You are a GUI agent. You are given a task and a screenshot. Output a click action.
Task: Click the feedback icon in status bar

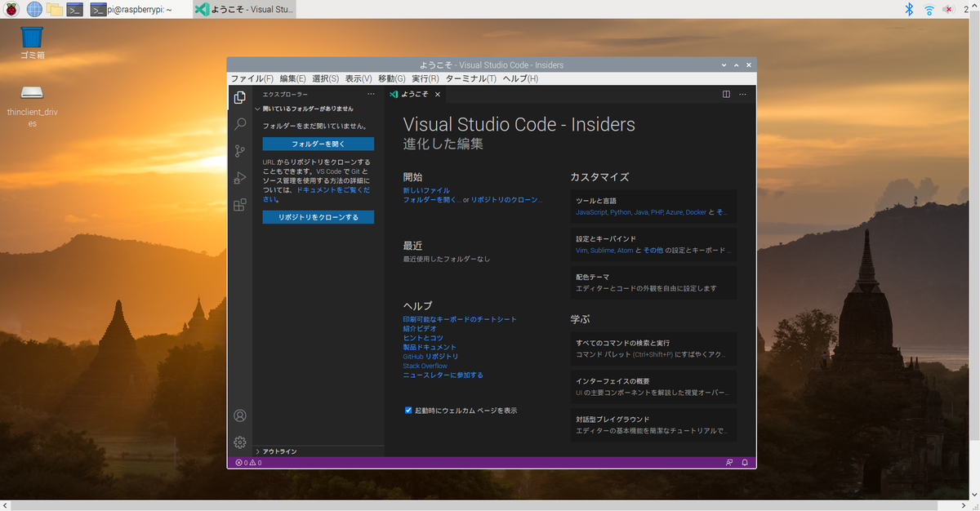tap(729, 463)
